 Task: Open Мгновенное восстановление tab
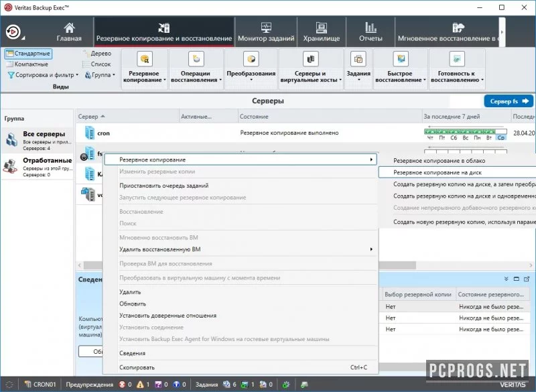tap(447, 31)
